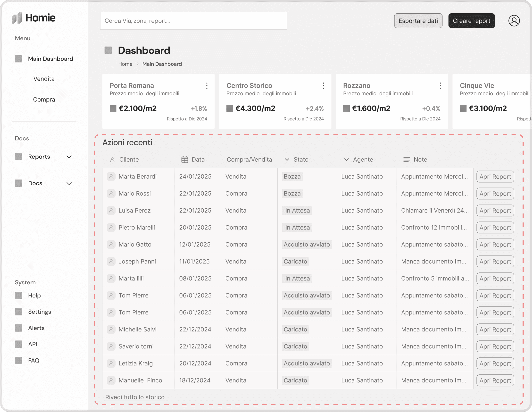Image resolution: width=532 pixels, height=412 pixels.
Task: Click the Docs sidebar icon
Action: (18, 183)
